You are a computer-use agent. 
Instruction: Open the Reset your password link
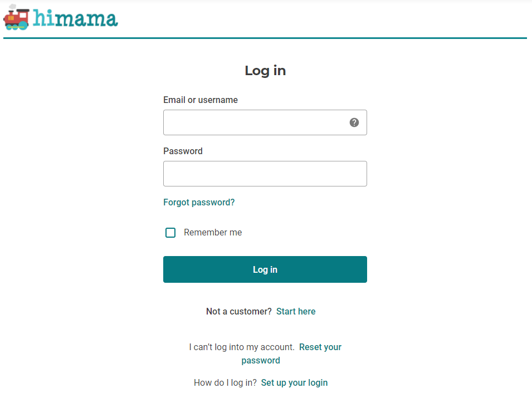point(320,347)
